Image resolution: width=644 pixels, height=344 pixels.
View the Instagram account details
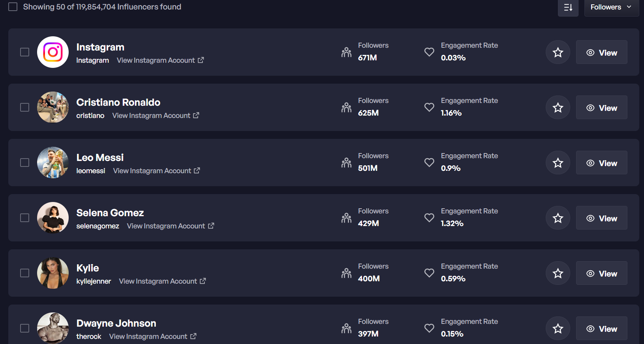pyautogui.click(x=601, y=52)
